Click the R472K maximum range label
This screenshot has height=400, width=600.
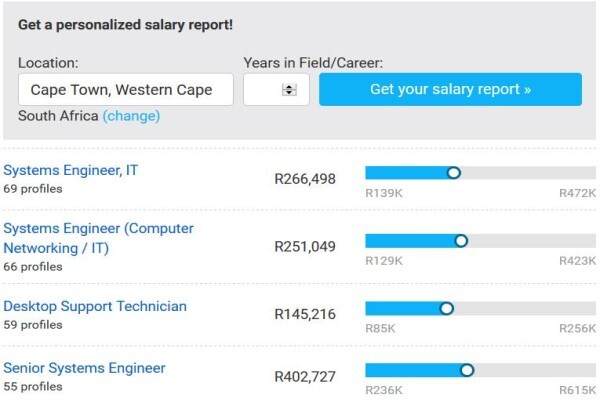click(577, 193)
